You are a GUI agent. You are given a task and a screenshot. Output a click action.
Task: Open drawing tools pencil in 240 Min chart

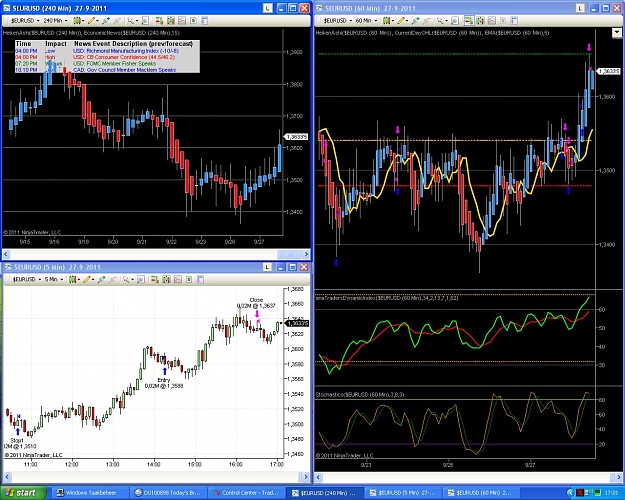[x=92, y=20]
